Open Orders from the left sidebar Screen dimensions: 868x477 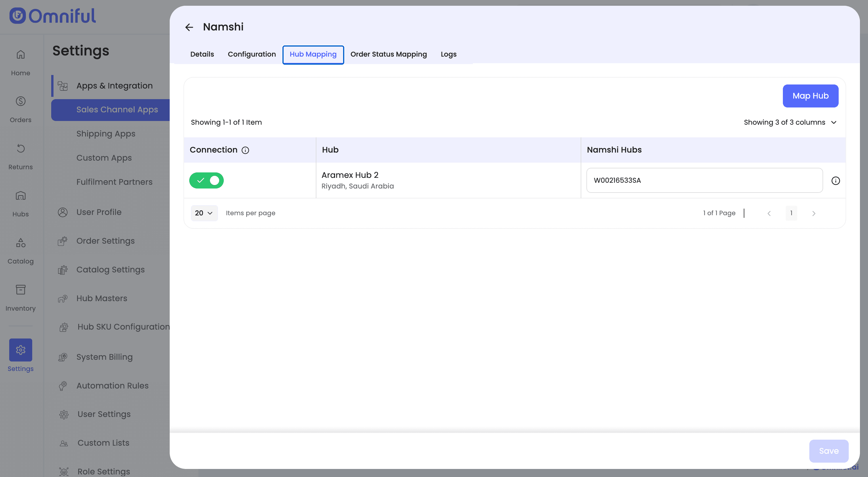pyautogui.click(x=20, y=109)
